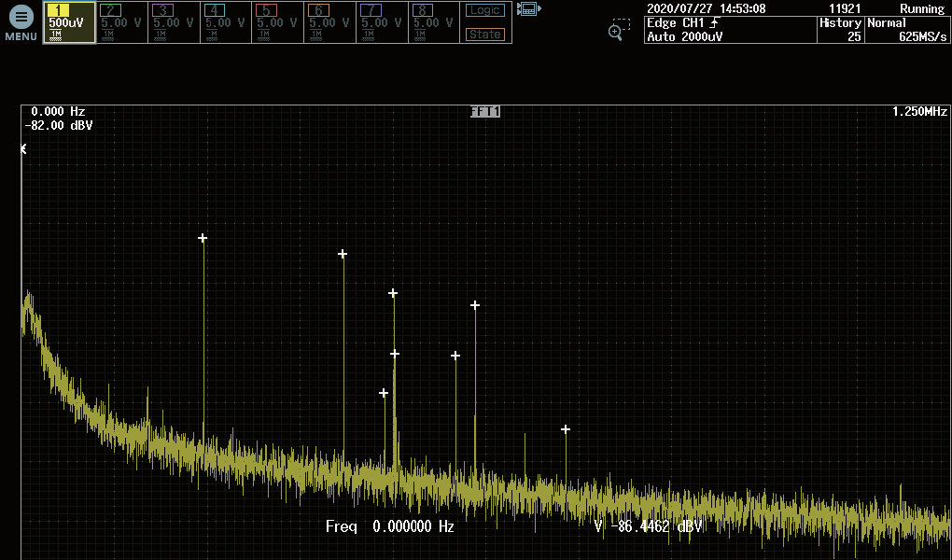Turn on channel 8 input
Image resolution: width=952 pixels, height=560 pixels.
point(433,22)
